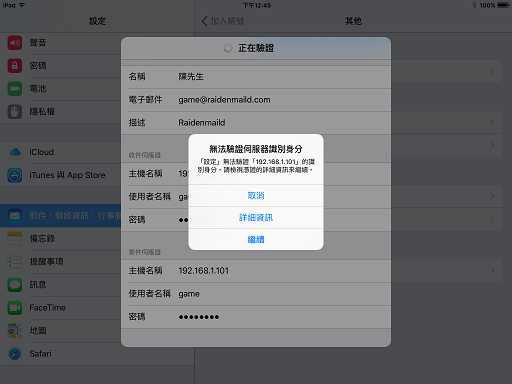Click 繼續 to continue verification
This screenshot has width=512, height=384.
pyautogui.click(x=256, y=239)
